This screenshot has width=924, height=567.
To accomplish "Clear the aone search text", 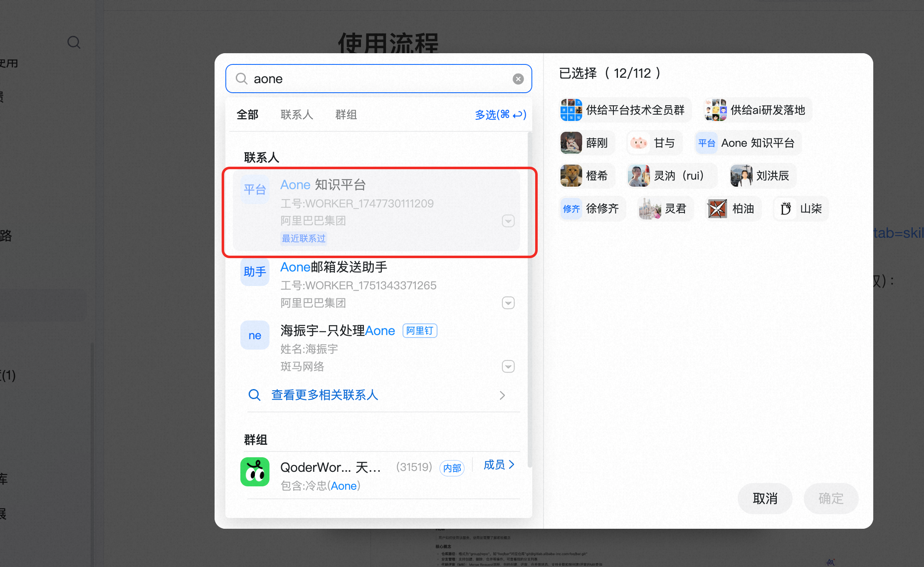I will [x=518, y=79].
